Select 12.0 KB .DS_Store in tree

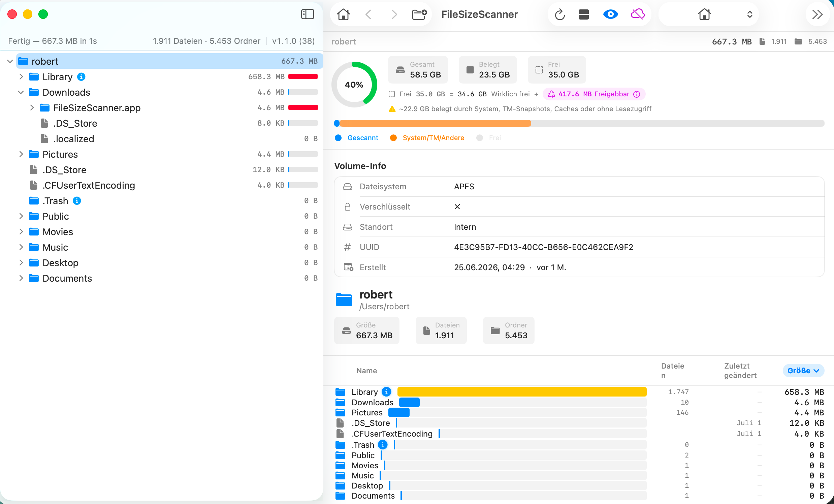pyautogui.click(x=169, y=170)
